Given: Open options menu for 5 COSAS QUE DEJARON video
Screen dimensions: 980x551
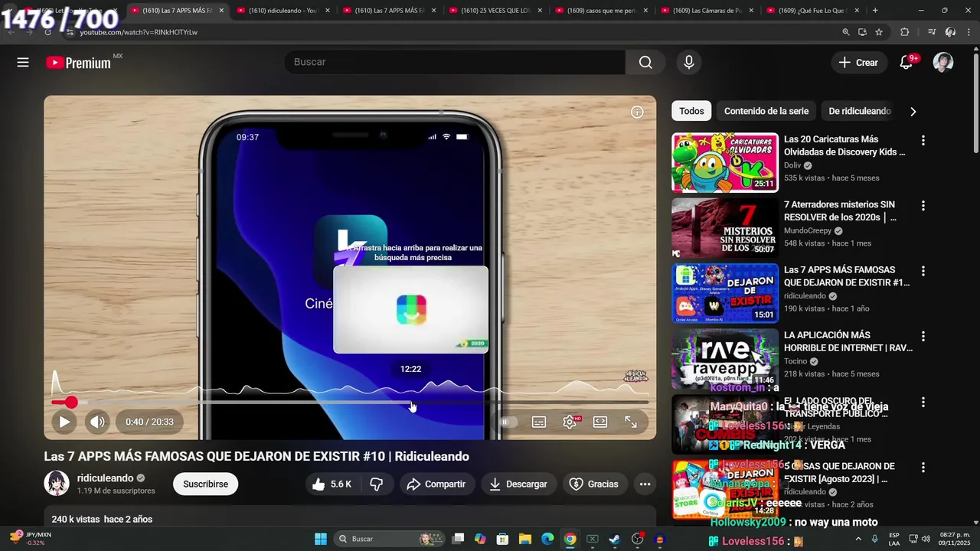Looking at the screenshot, I should (923, 468).
